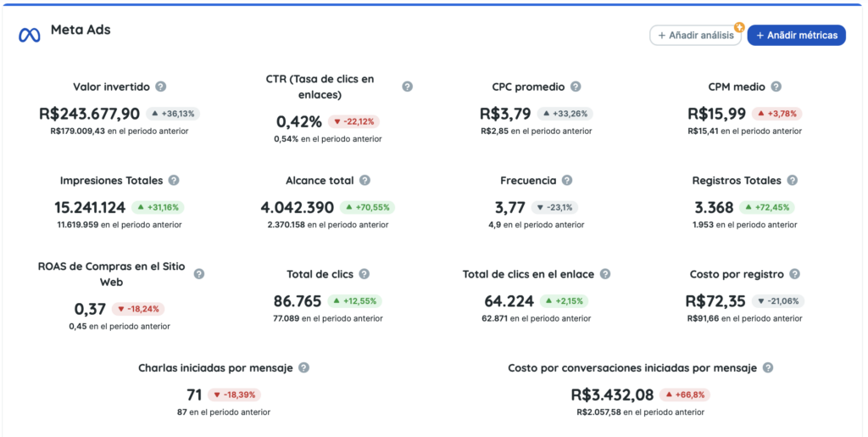Screen dimensions: 868x437
Task: Open Impresiones Totales question mark icon
Action: tap(174, 181)
